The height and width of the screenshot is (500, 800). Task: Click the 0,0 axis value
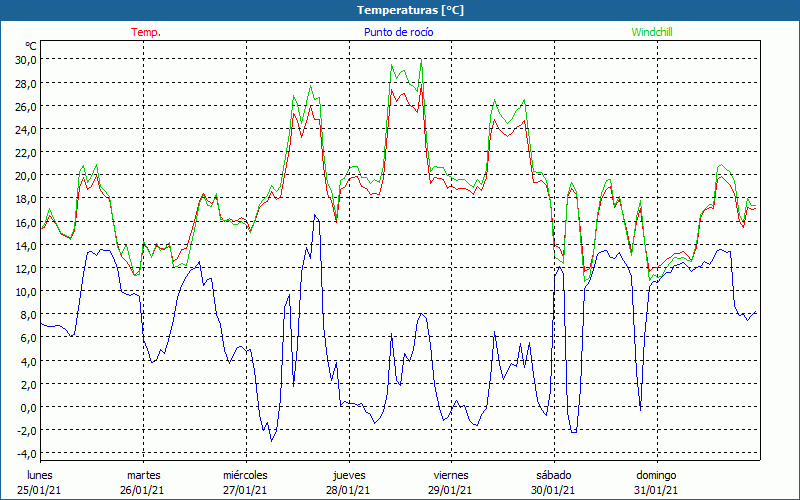coord(29,407)
